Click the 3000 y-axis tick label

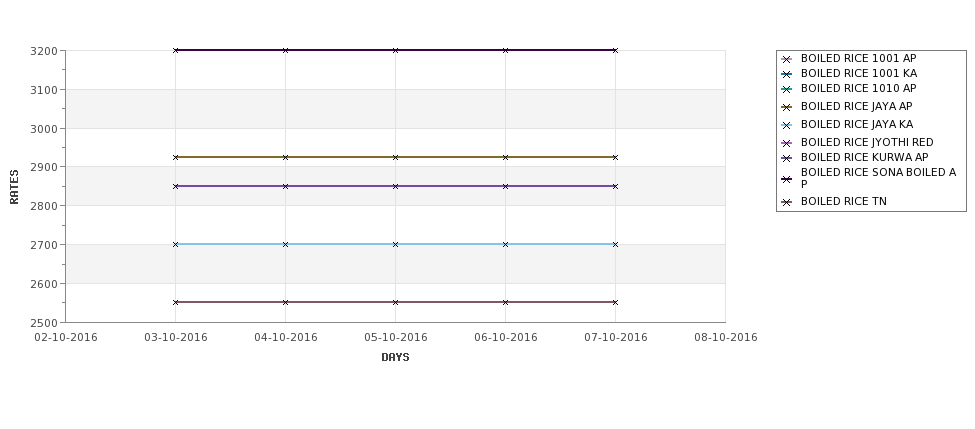[44, 129]
